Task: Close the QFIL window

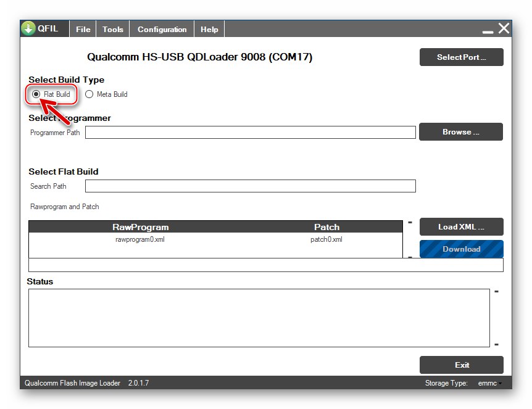Action: coord(504,28)
